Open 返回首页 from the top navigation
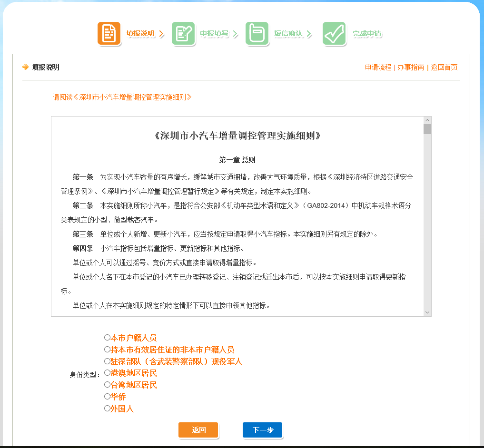This screenshot has width=484, height=448. [x=444, y=67]
